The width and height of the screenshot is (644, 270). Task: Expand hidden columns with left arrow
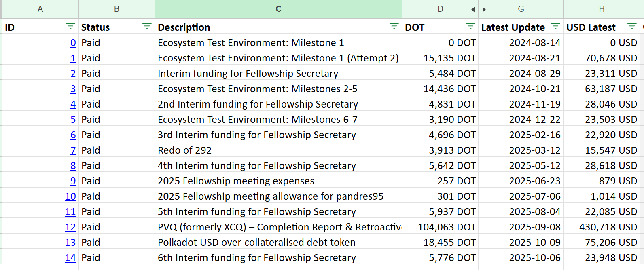(473, 9)
